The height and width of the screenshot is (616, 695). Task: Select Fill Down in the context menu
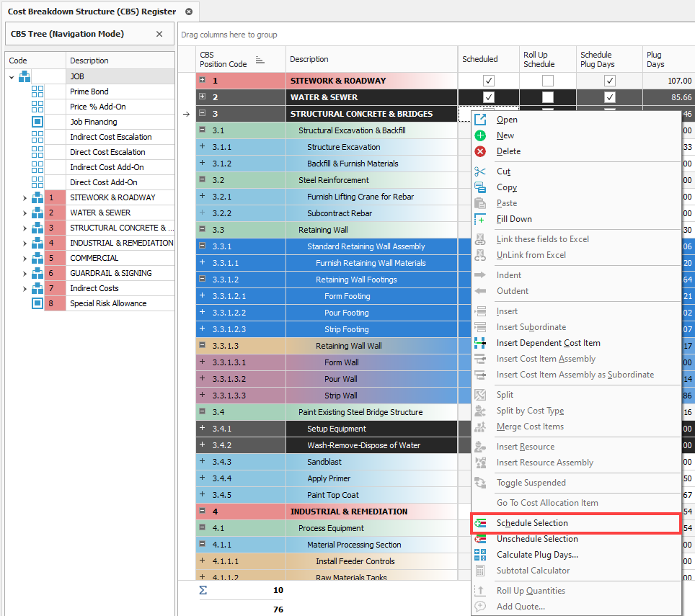tap(513, 219)
